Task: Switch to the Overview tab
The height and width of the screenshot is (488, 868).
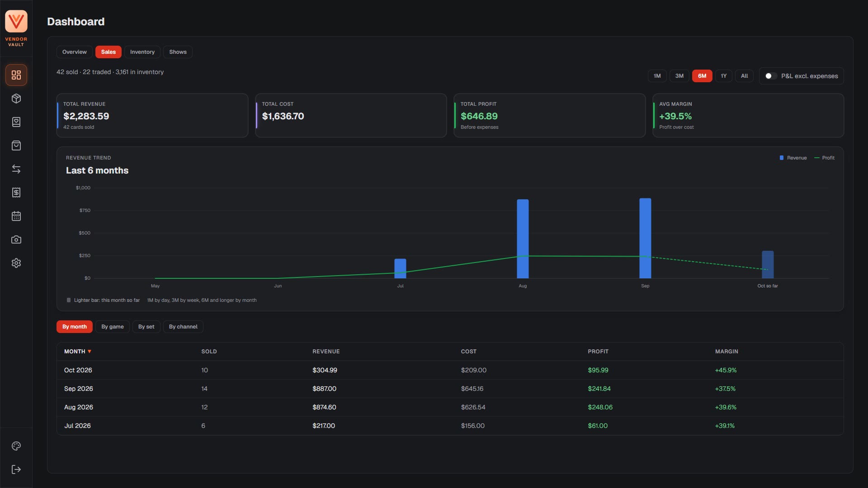Action: pyautogui.click(x=75, y=52)
